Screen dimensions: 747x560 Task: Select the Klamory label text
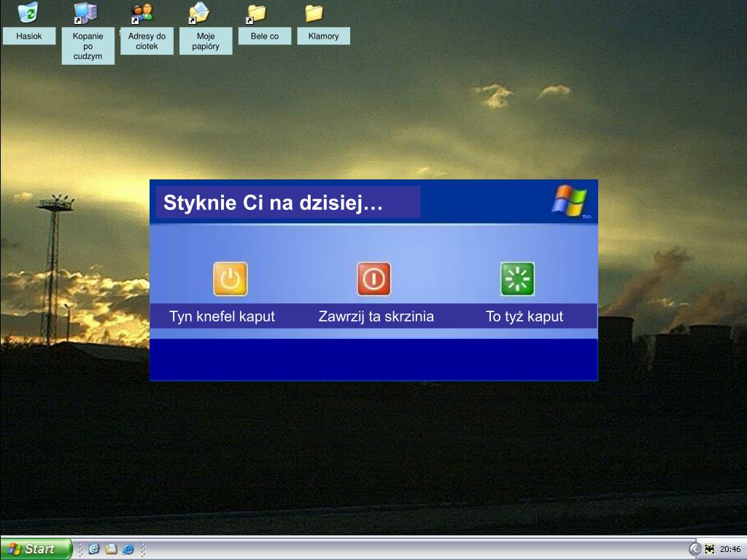323,36
